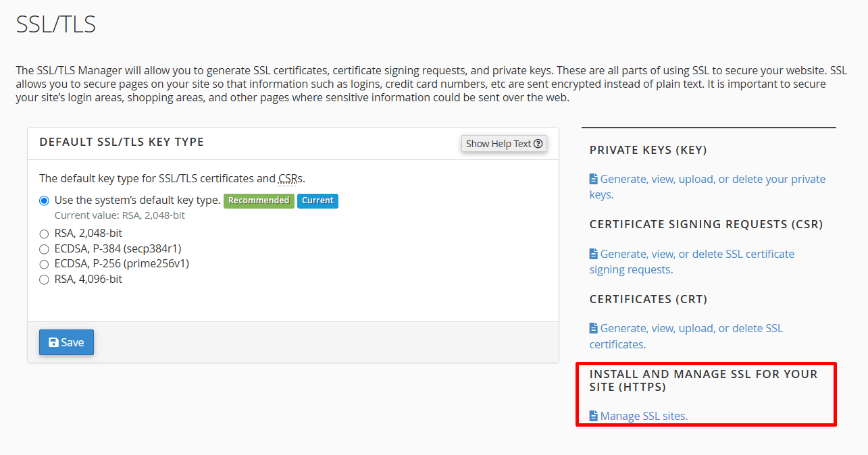Choose ECDSA, P-256 (prime256v1) key type
The image size is (868, 455).
[x=45, y=264]
